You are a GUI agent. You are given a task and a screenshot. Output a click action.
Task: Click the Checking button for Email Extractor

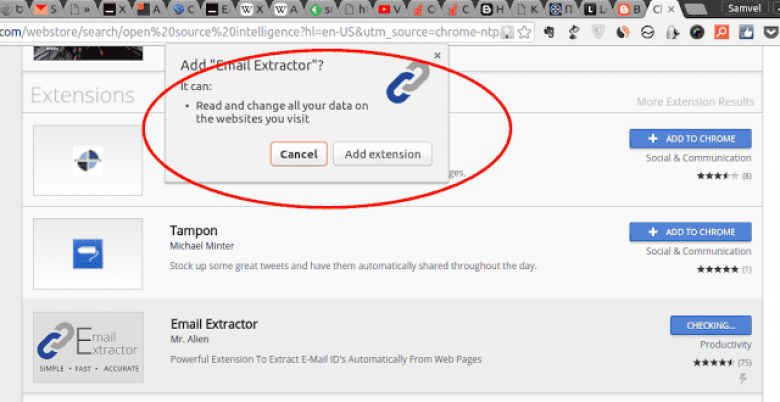[x=710, y=325]
